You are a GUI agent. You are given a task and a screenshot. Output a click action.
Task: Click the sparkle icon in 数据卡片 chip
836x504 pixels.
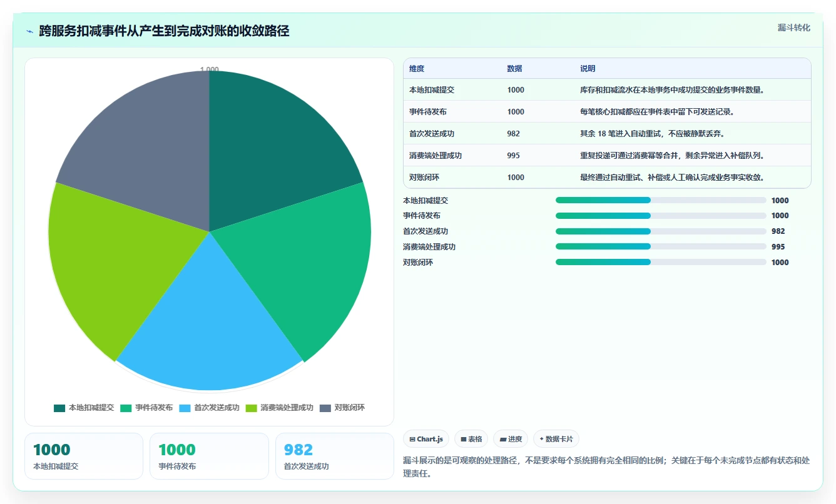tap(541, 440)
